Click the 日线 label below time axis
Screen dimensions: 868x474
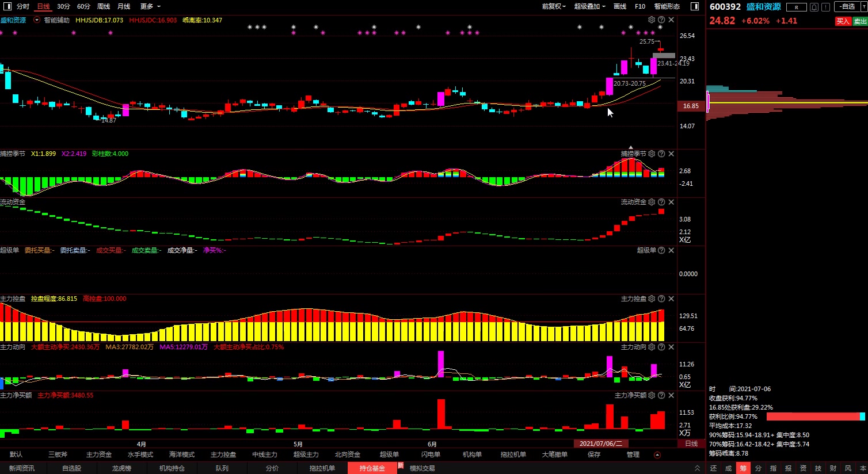point(691,444)
